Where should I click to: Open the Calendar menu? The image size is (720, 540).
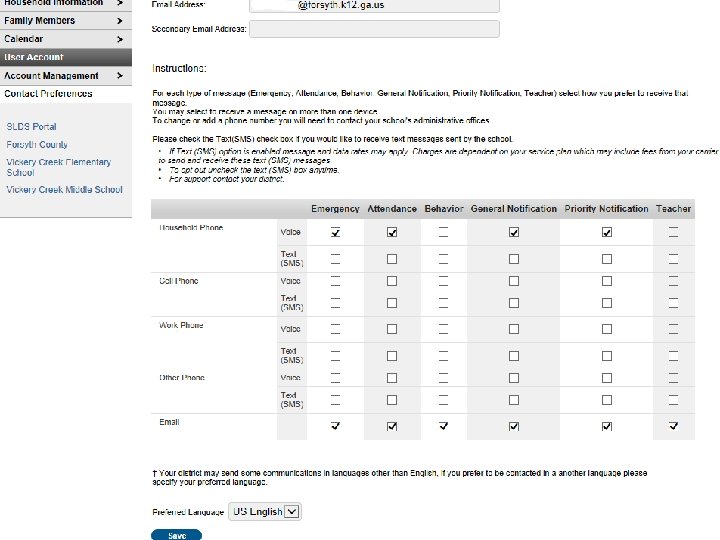pyautogui.click(x=66, y=39)
